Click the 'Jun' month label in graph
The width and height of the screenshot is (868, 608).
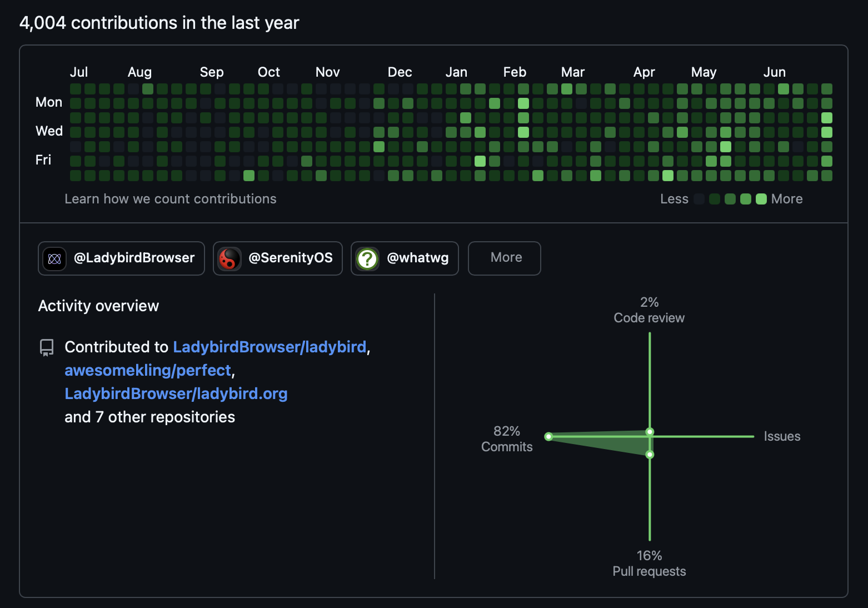774,72
